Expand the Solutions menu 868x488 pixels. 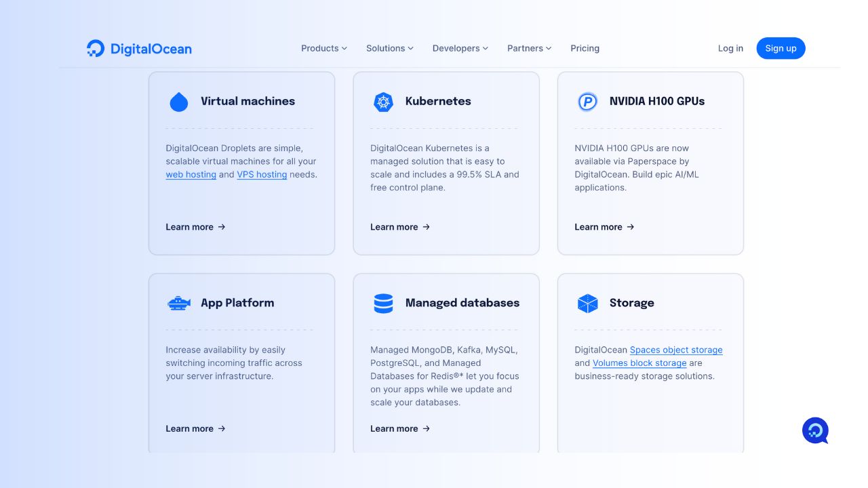tap(390, 48)
